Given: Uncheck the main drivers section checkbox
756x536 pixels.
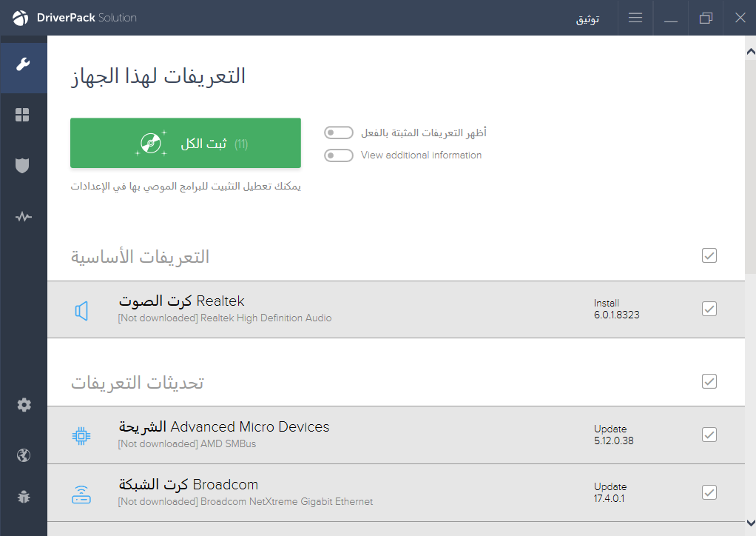Looking at the screenshot, I should [709, 255].
